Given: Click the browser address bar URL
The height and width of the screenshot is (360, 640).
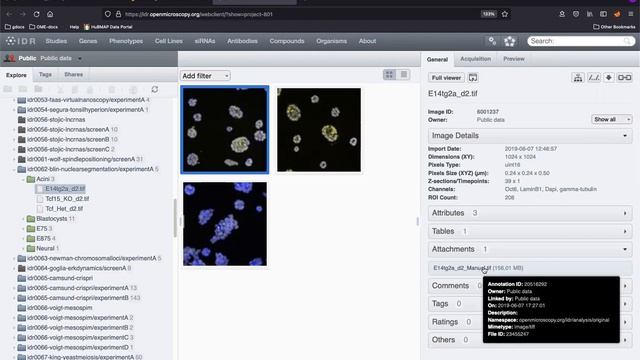Looking at the screenshot, I should click(199, 14).
